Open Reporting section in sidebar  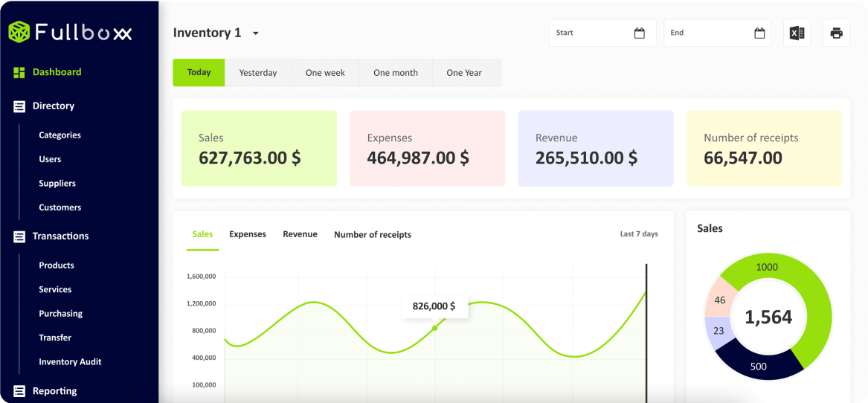[x=55, y=391]
